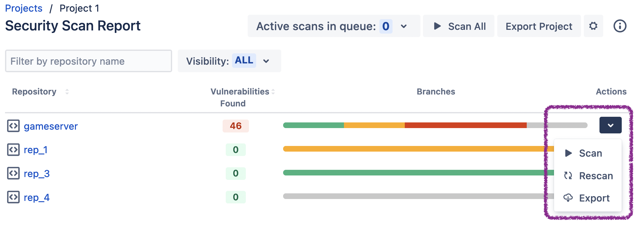Click the info circle icon
Viewport: 644px width, 226px height.
click(x=620, y=26)
